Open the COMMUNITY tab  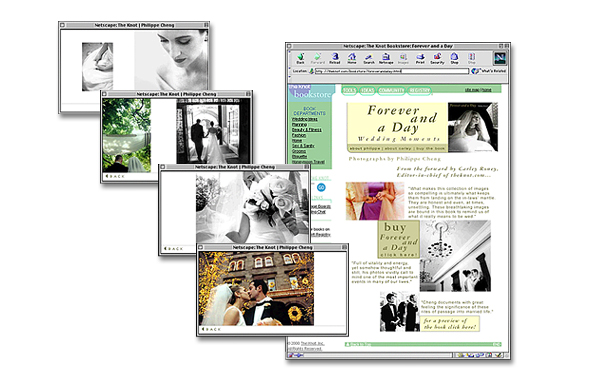click(391, 90)
